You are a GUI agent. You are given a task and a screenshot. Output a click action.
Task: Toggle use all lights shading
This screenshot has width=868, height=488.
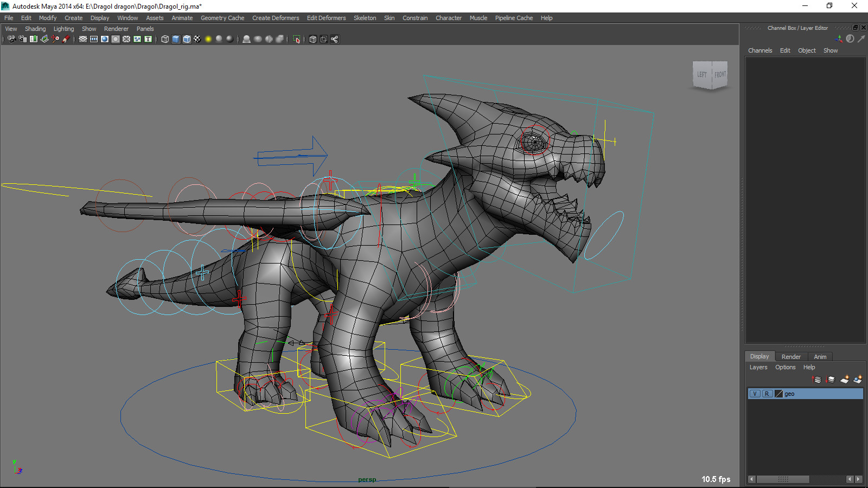[x=208, y=39]
